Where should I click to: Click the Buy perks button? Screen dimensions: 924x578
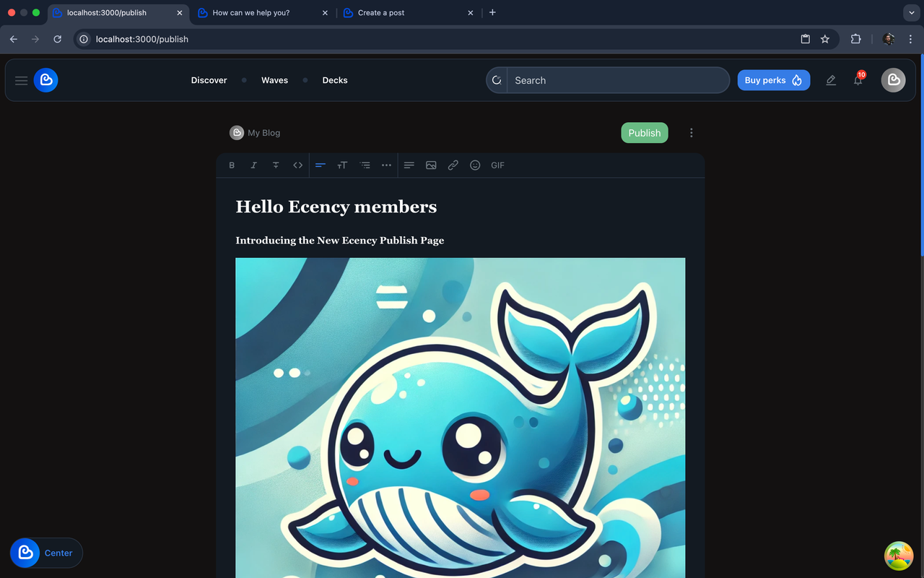(773, 80)
